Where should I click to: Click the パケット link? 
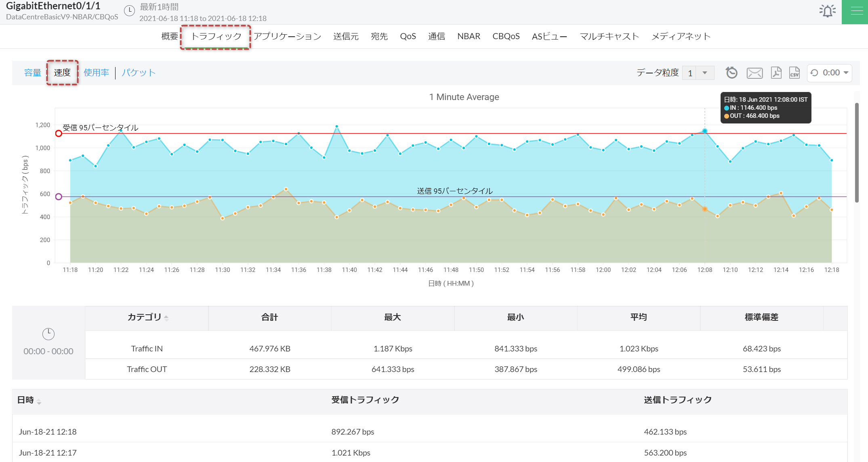pyautogui.click(x=139, y=73)
